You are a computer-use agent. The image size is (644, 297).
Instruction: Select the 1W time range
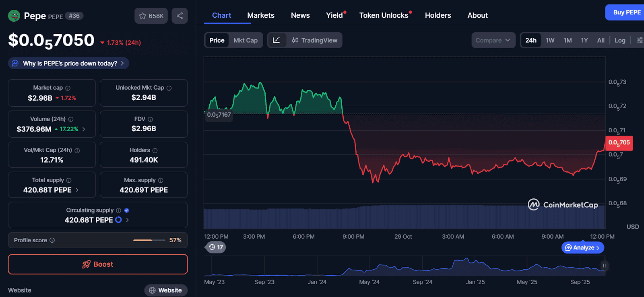(550, 40)
